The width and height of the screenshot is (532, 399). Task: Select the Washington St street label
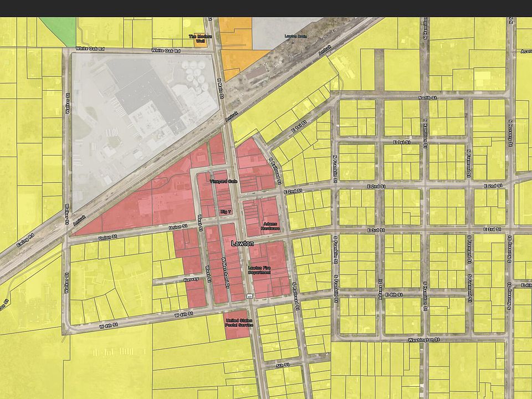[x=424, y=340]
